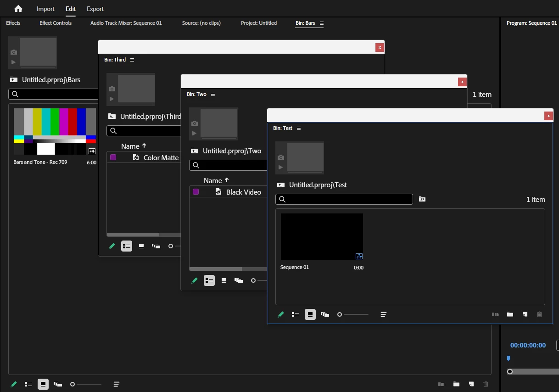Switch to the Effect Controls tab
The width and height of the screenshot is (559, 392).
(x=56, y=23)
